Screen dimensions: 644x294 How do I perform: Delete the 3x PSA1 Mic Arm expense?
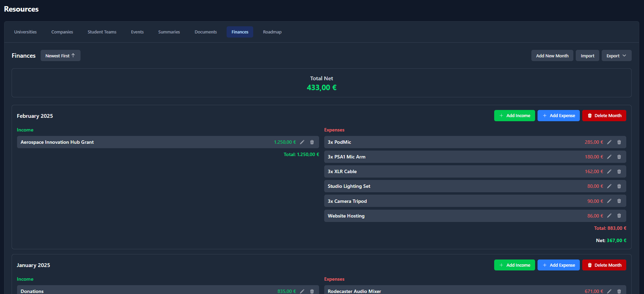(x=619, y=157)
